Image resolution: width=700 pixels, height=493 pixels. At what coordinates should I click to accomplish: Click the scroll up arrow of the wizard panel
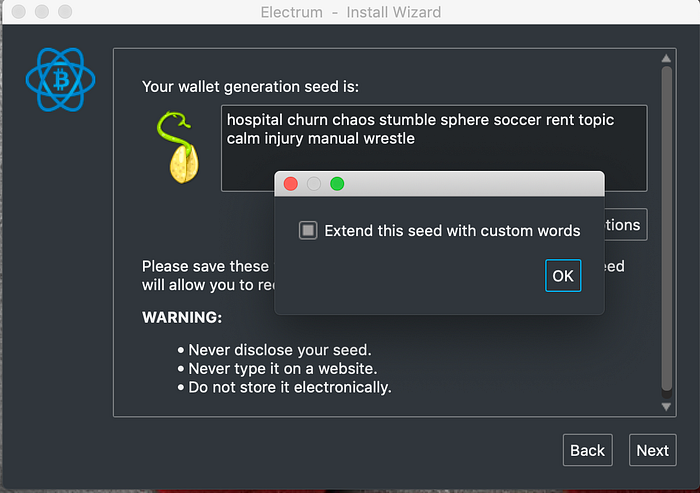tap(666, 58)
